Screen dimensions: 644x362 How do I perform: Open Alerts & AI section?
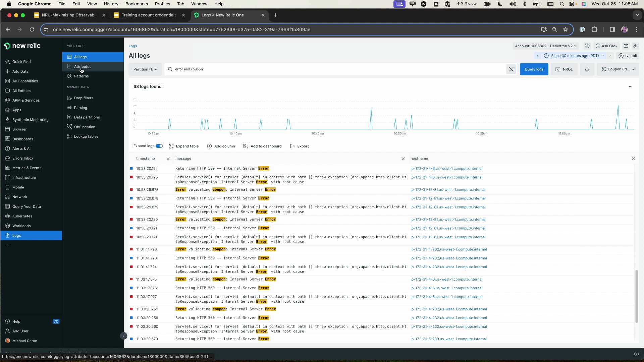(x=21, y=148)
